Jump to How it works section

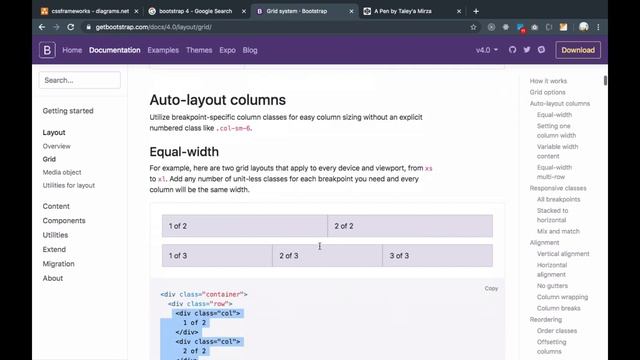tap(548, 81)
